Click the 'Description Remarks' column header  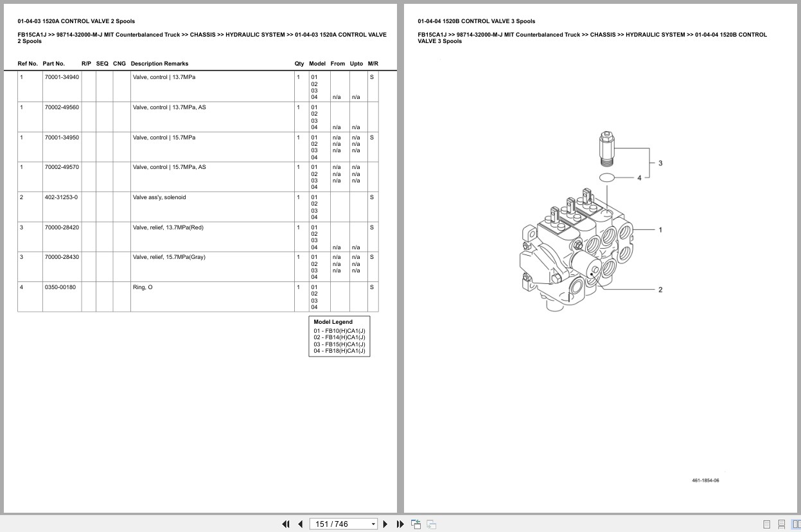pos(159,64)
